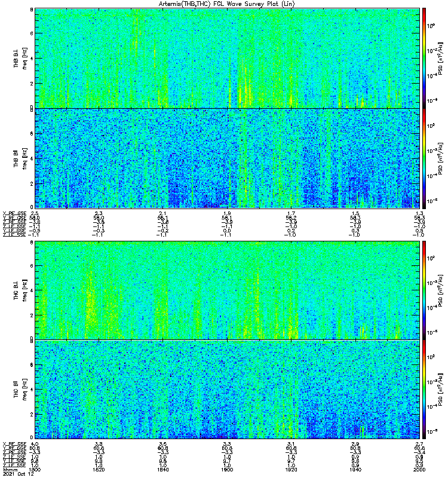Screen dimensions: 448x478
Task: Click the 'THC B⊥ freq [Hz]' axis label
Action: click(x=20, y=290)
